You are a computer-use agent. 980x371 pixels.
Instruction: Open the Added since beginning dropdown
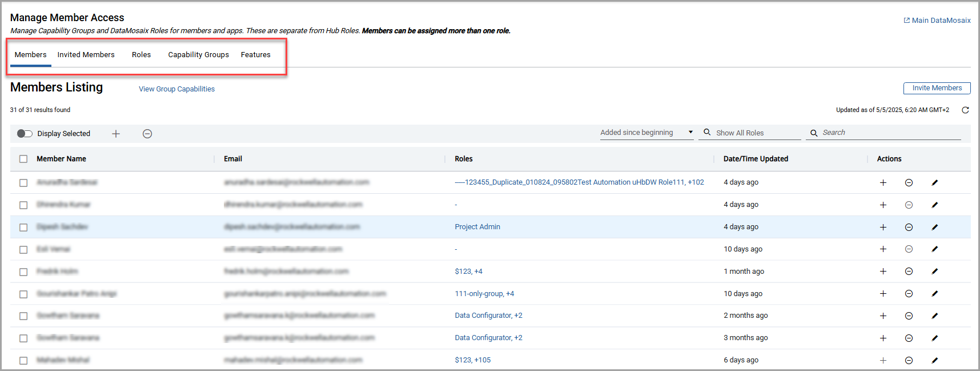[x=646, y=133]
